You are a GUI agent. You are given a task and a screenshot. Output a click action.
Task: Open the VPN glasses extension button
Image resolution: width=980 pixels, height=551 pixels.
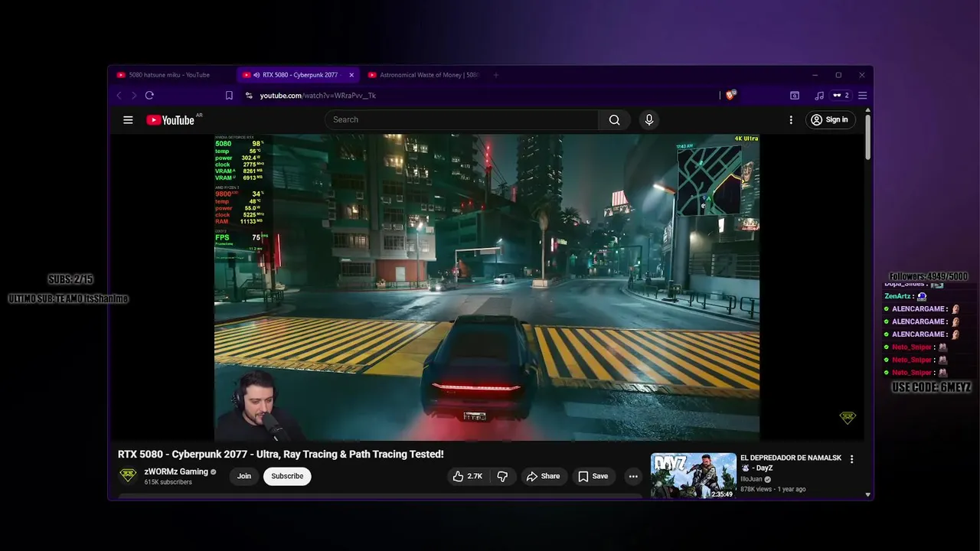pos(841,96)
